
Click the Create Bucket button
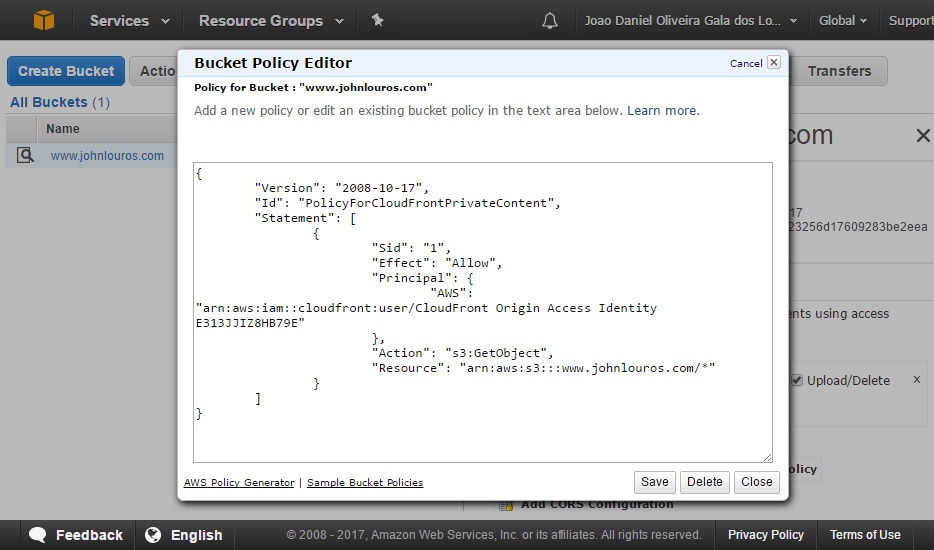[66, 71]
